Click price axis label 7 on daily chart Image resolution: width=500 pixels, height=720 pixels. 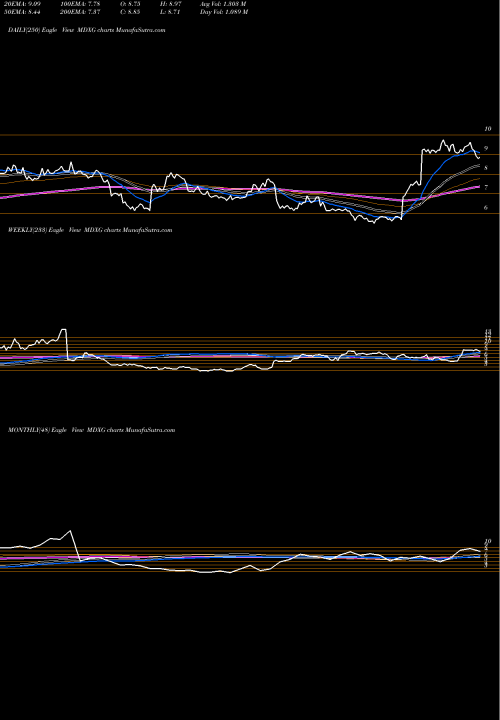click(486, 188)
